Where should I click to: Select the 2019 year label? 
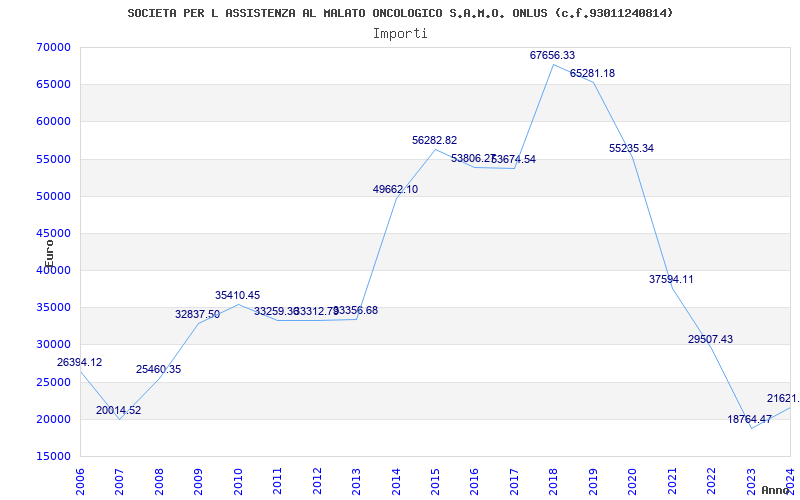[x=592, y=481]
